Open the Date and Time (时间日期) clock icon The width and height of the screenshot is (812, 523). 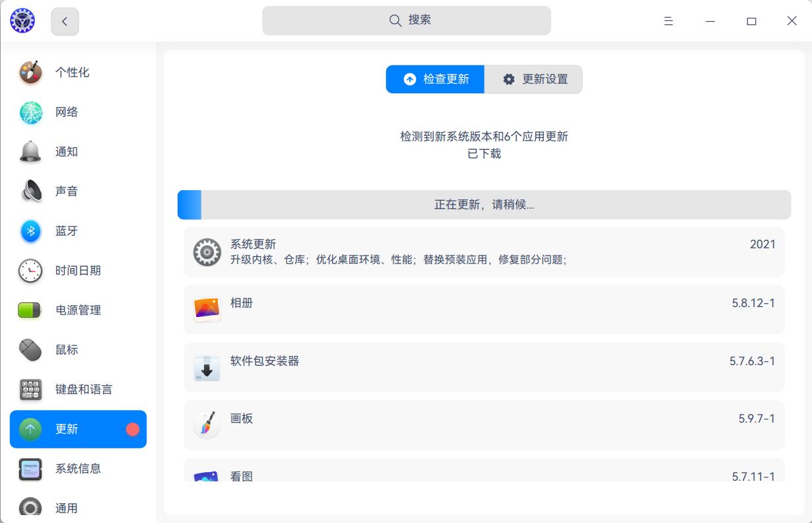(30, 271)
